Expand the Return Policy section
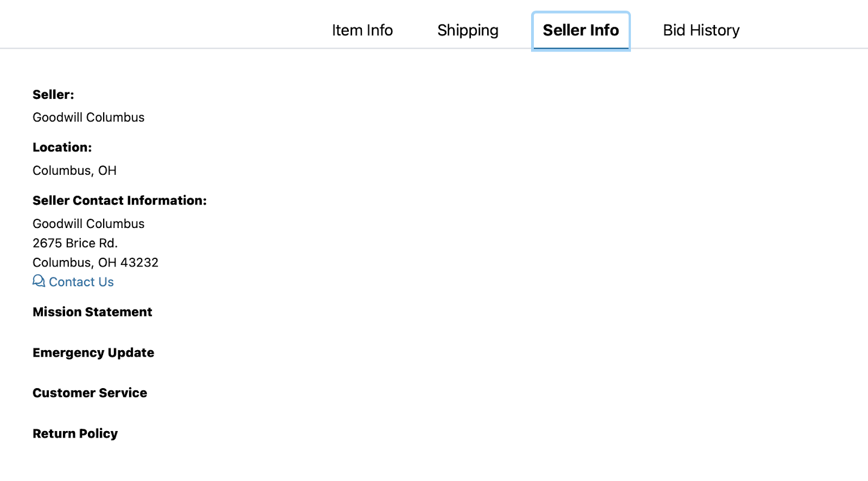The width and height of the screenshot is (868, 481). [x=75, y=434]
